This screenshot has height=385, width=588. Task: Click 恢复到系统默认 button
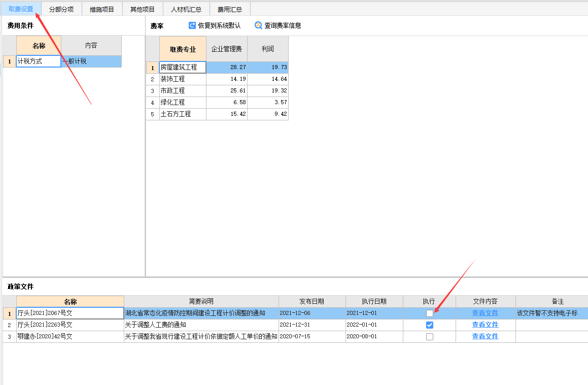215,25
